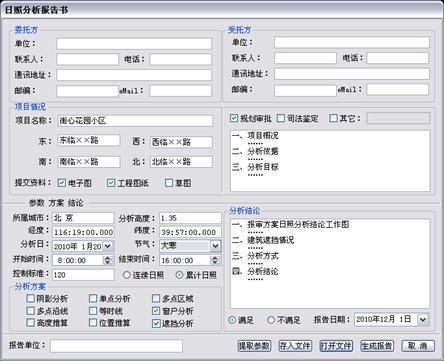Click the 受托方 eMail field
Viewport: 444px width, 361px height.
[398, 89]
